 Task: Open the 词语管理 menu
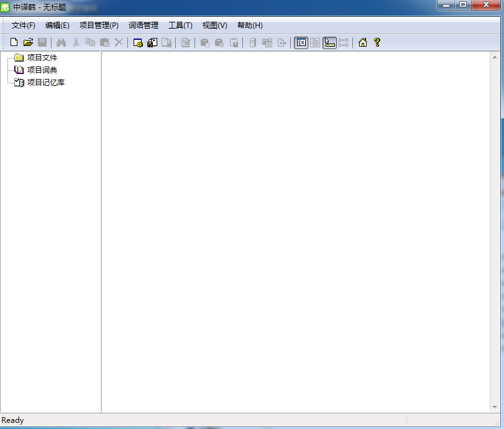[x=144, y=25]
